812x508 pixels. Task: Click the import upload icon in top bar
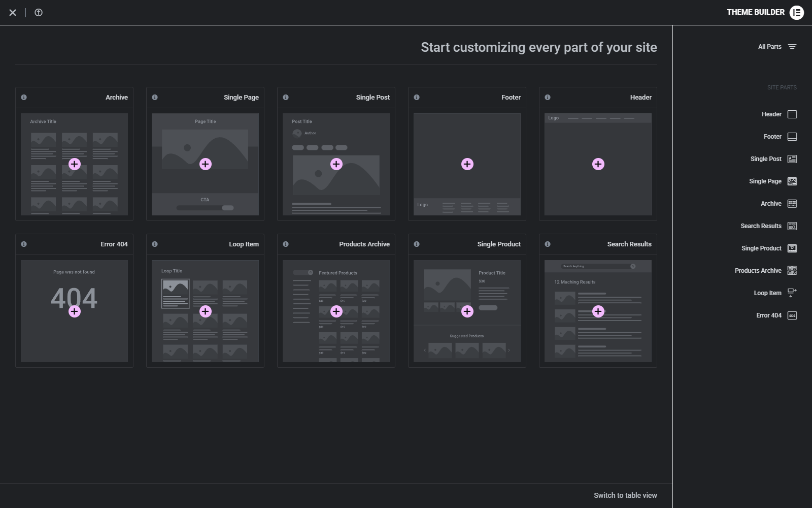click(x=39, y=12)
